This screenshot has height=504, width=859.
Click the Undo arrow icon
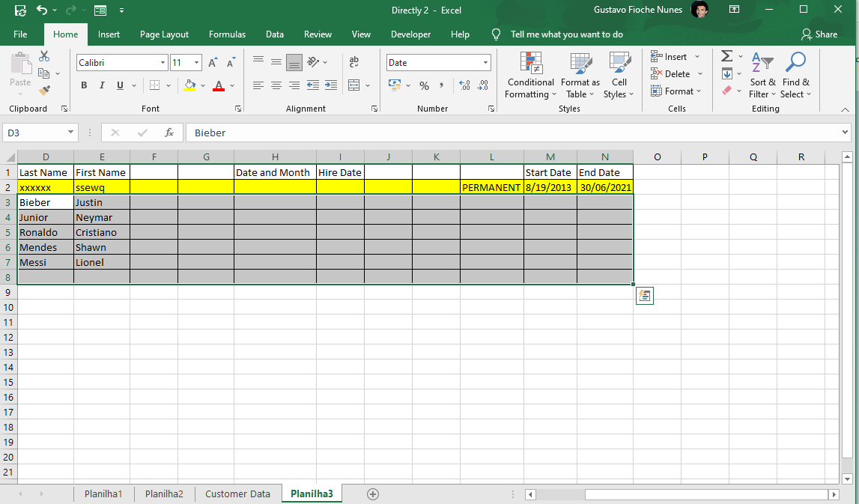[x=42, y=10]
